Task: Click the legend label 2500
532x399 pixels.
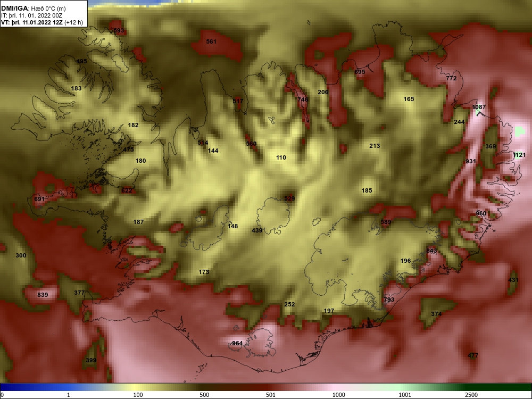Action: (471, 395)
